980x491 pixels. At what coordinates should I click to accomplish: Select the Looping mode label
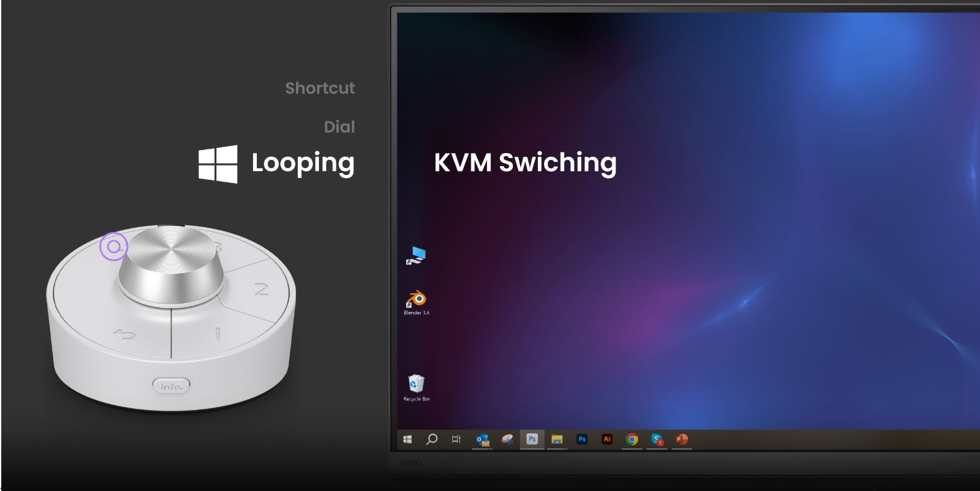pyautogui.click(x=303, y=163)
